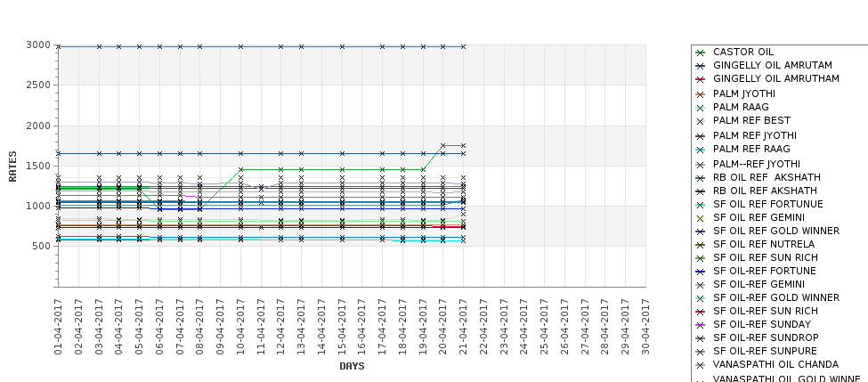Select PALM--REF JYOTHI legend label
Viewport: 868px width, 382px height.
[x=756, y=165]
